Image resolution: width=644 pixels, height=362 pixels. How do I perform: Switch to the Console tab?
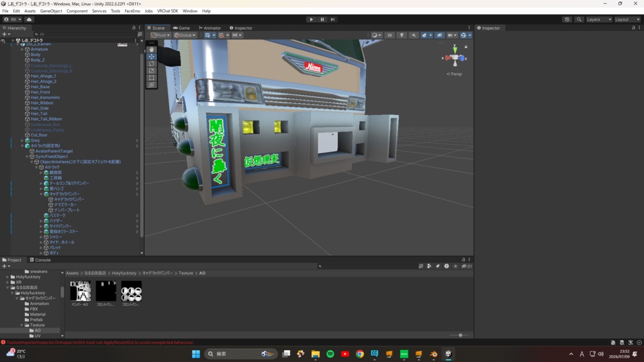(40, 260)
